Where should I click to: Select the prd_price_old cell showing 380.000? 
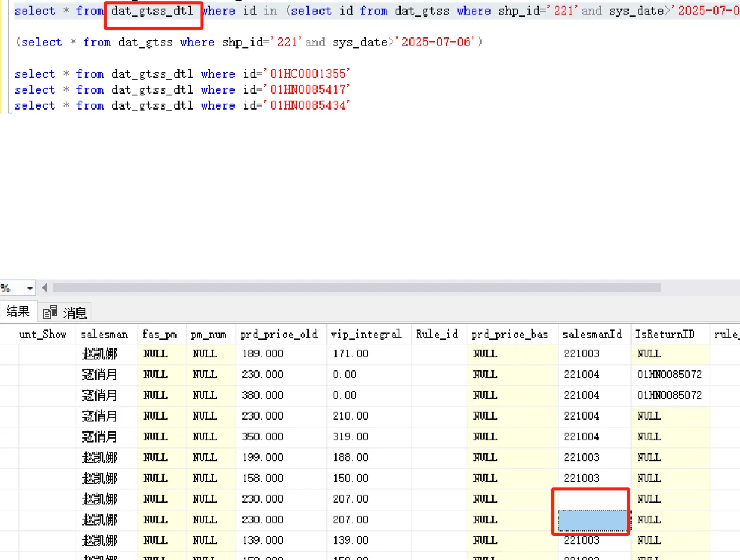262,395
